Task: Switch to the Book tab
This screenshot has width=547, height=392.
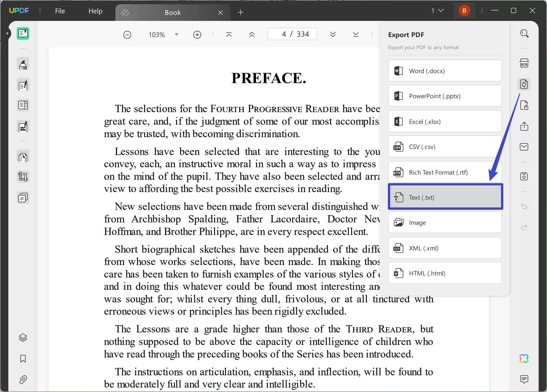Action: [x=173, y=13]
